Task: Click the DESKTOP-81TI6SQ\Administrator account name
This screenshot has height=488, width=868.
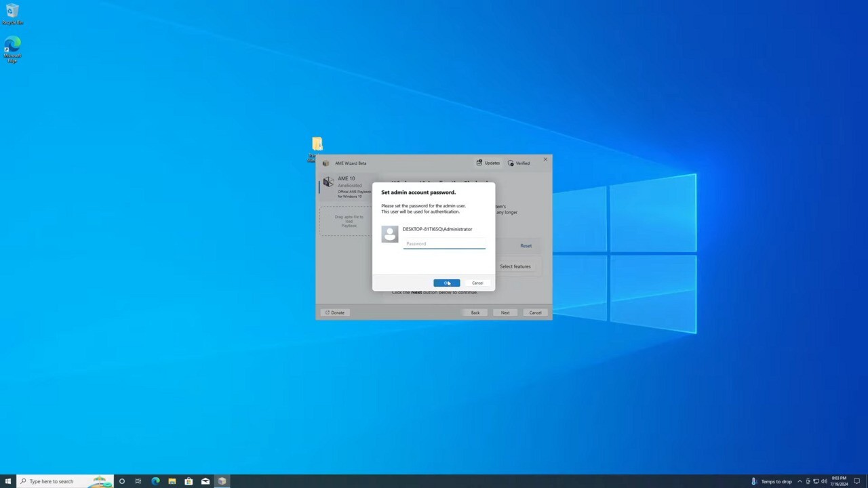Action: point(437,229)
